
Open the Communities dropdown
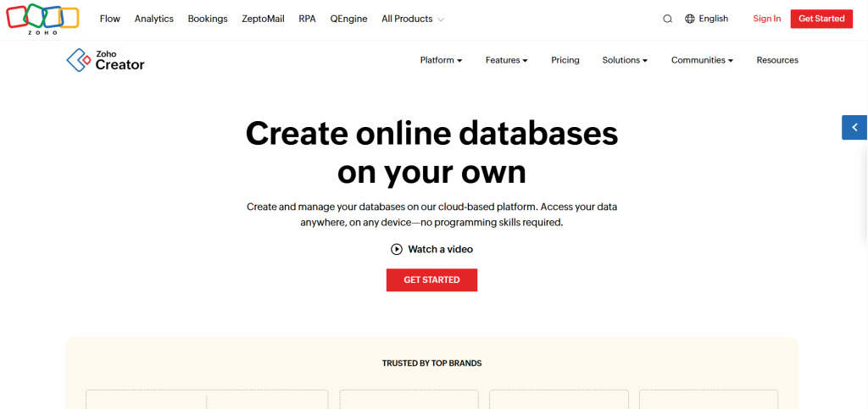[702, 60]
